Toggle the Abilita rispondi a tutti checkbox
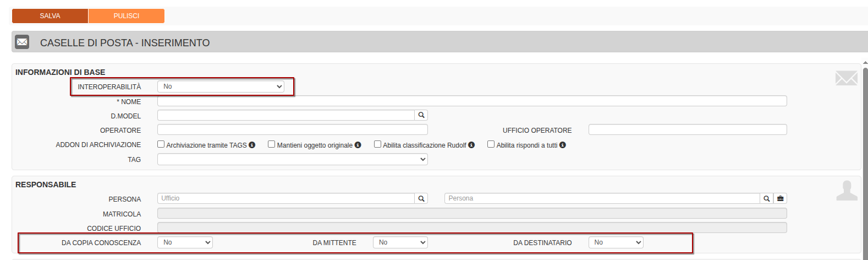The width and height of the screenshot is (868, 260). pos(491,144)
